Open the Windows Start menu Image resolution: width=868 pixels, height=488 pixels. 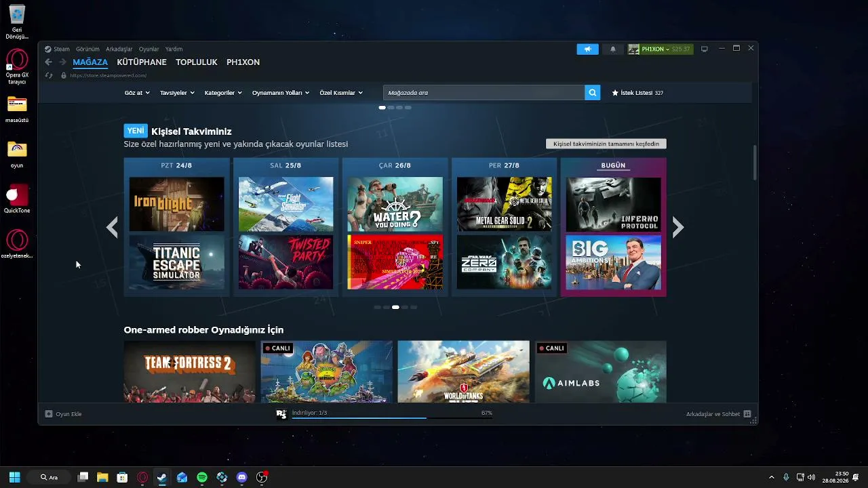pos(14,477)
